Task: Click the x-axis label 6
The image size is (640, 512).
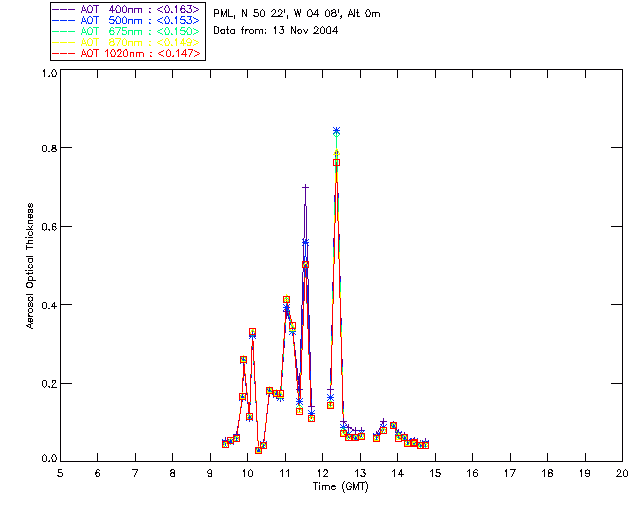Action: 98,473
